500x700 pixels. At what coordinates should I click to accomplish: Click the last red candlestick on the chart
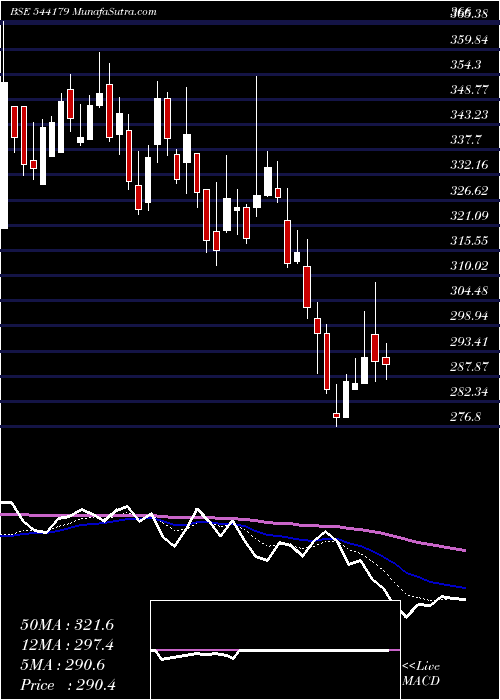[x=386, y=361]
